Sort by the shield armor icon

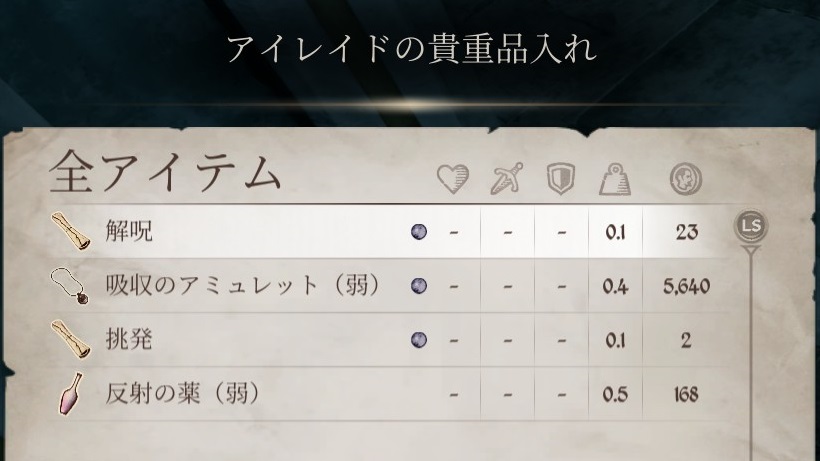pos(561,178)
